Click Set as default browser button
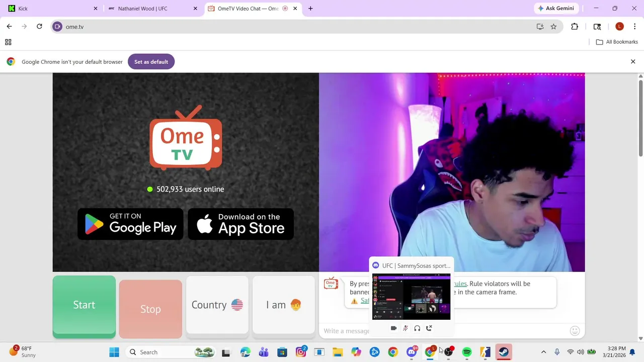 click(151, 62)
